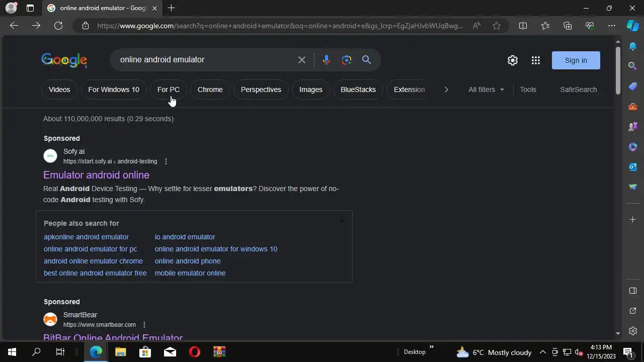The height and width of the screenshot is (362, 644).
Task: Open Google quick settings gear
Action: [x=513, y=60]
